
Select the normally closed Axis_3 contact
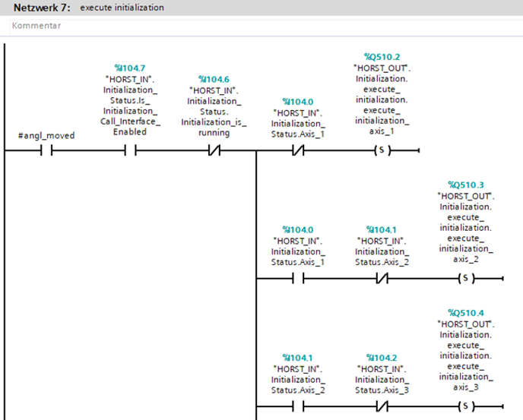[382, 406]
